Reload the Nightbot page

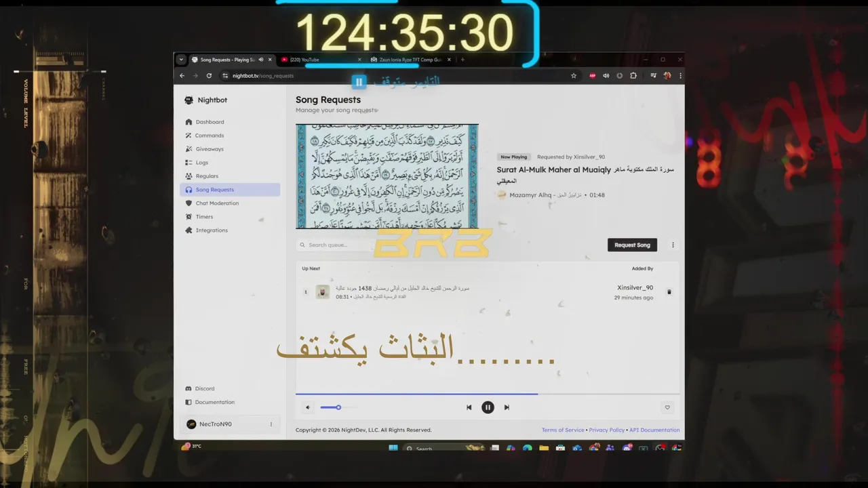click(209, 76)
